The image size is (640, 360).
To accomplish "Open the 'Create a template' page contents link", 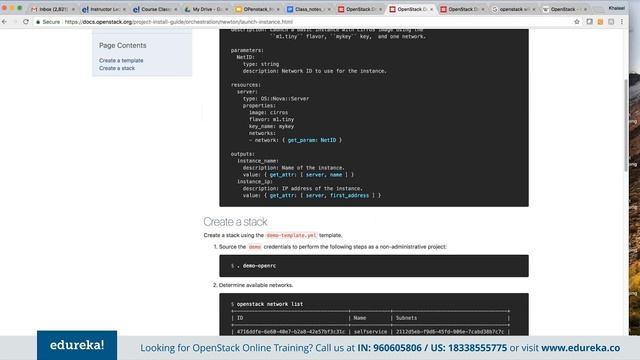I will coord(121,60).
